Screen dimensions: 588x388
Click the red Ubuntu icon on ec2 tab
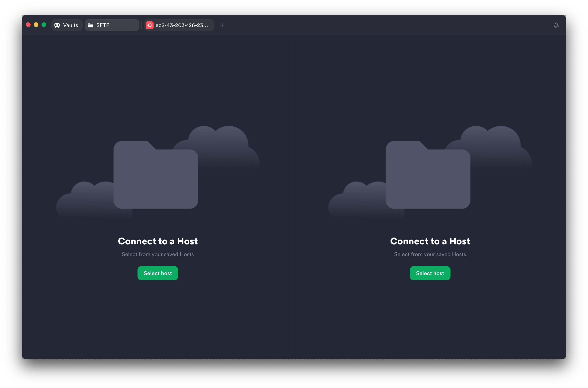(150, 25)
